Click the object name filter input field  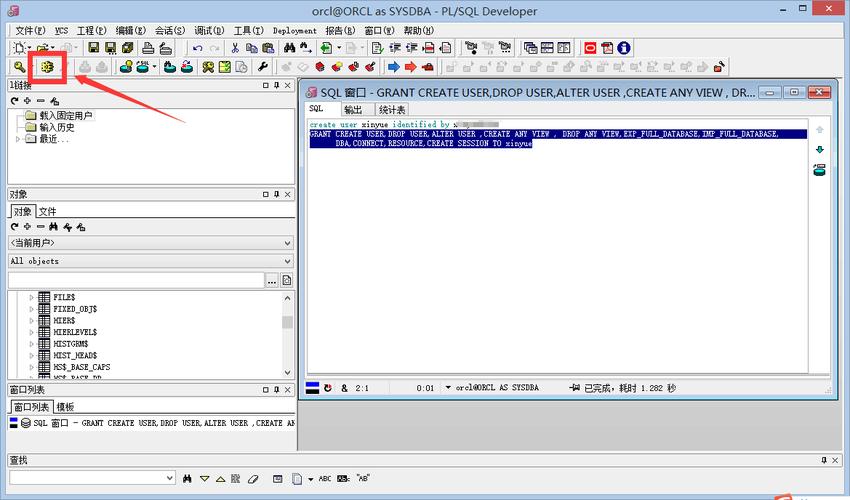(x=136, y=280)
